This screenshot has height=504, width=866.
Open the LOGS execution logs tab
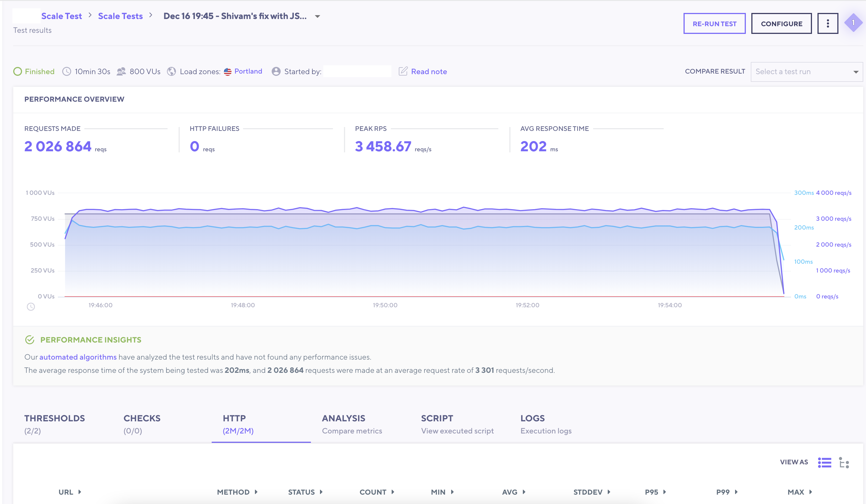(x=546, y=424)
